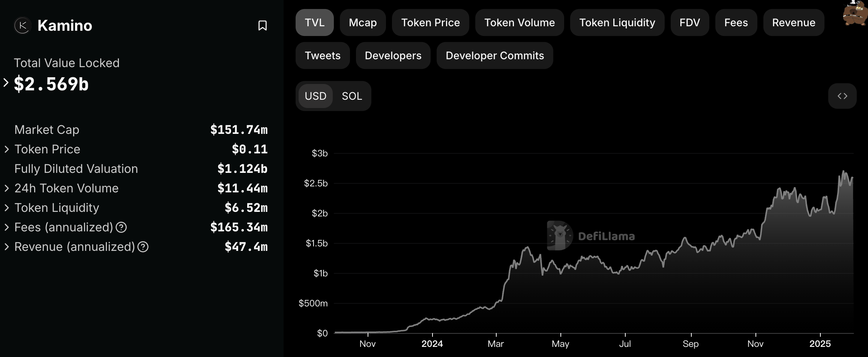The image size is (868, 357).
Task: Expand the 24h Token Volume row
Action: (x=7, y=188)
